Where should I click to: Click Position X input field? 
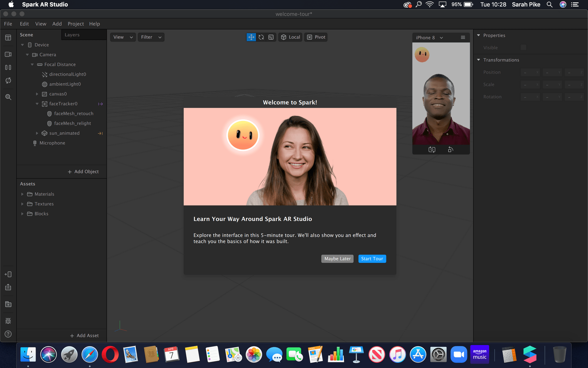click(x=530, y=72)
